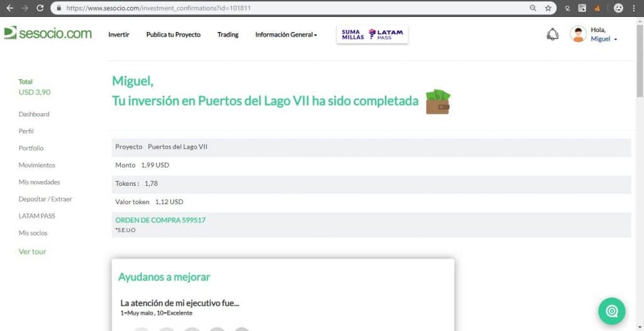Click the browser forward arrow
The height and width of the screenshot is (331, 644).
(25, 8)
